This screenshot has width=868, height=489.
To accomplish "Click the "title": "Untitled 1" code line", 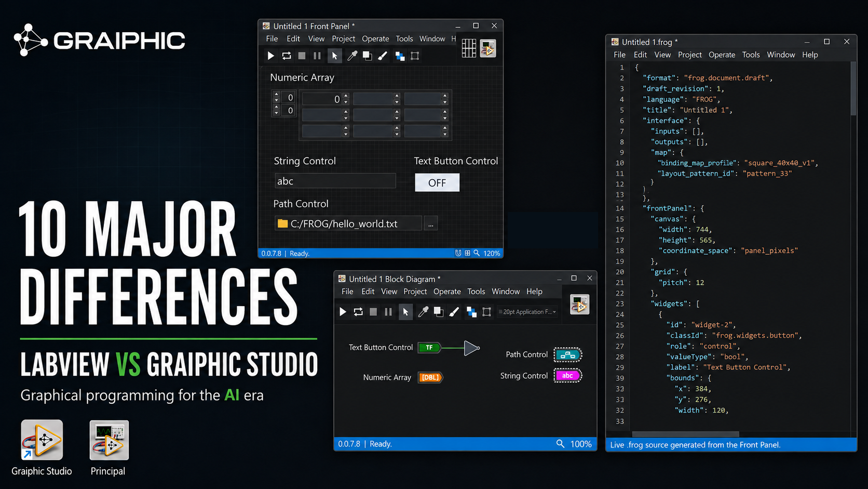I will (687, 110).
